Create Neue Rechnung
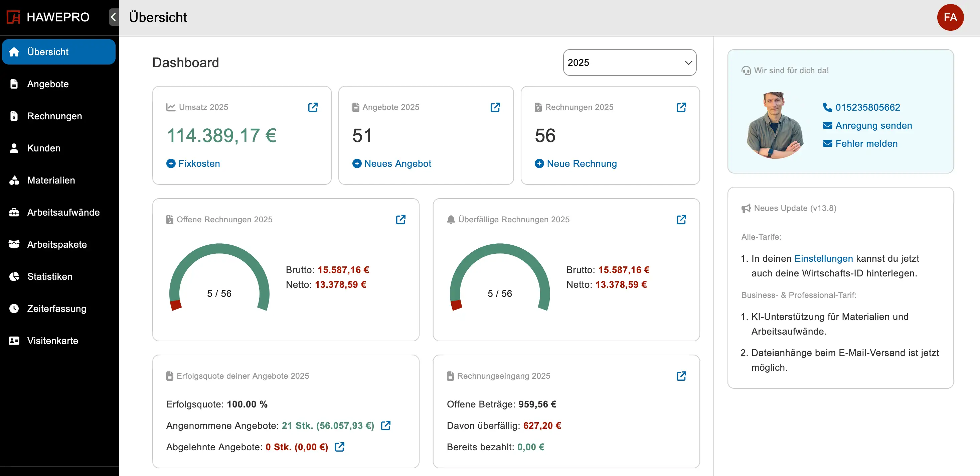The width and height of the screenshot is (980, 476). point(576,163)
